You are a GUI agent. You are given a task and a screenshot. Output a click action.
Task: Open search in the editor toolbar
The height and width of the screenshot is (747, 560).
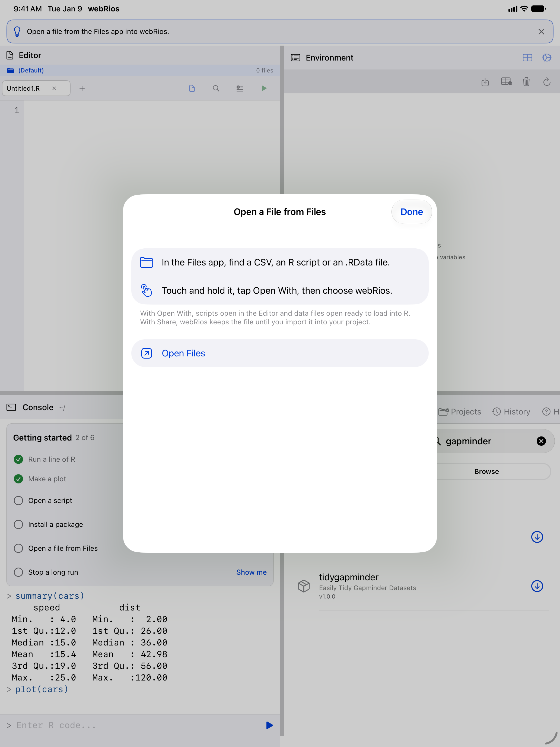click(x=216, y=88)
